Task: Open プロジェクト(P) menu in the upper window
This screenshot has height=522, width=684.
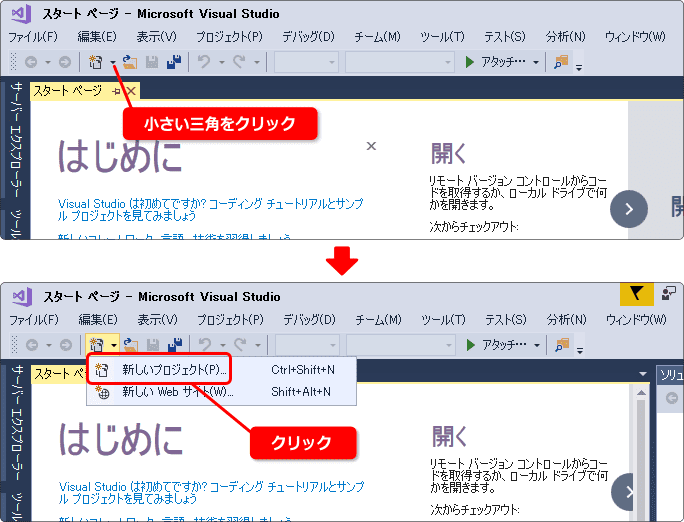Action: [229, 37]
